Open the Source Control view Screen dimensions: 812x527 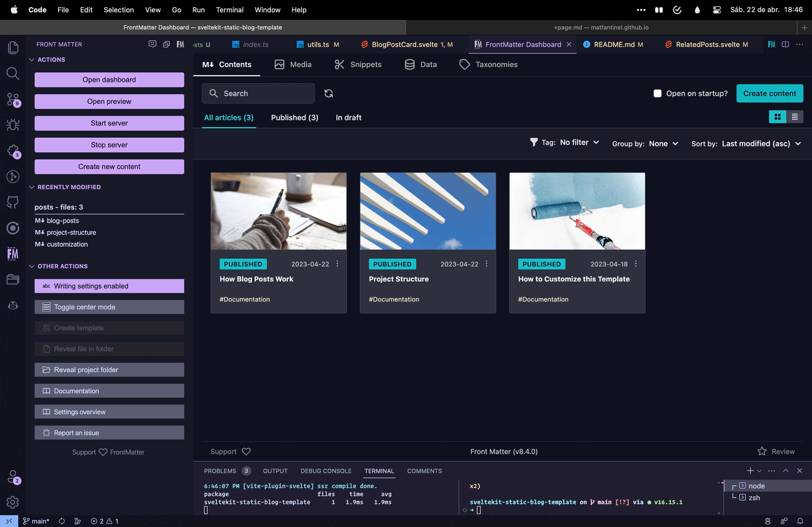coord(13,100)
